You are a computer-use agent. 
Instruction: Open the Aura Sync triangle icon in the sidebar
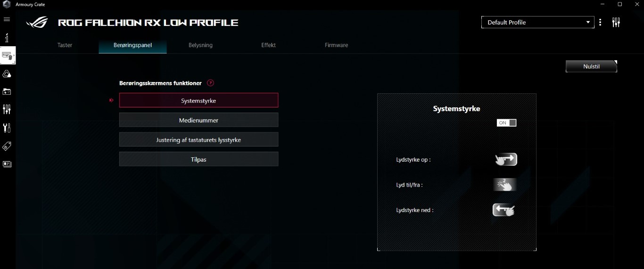click(x=7, y=74)
